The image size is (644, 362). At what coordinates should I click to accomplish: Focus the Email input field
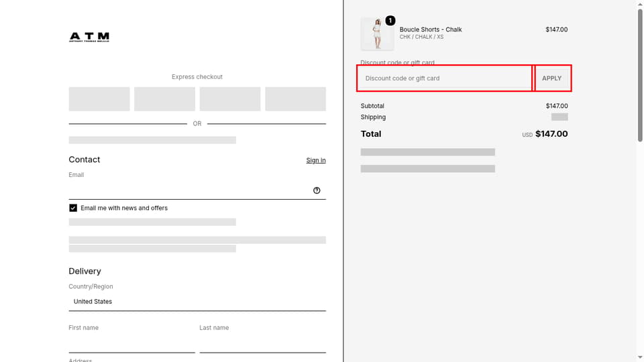(197, 190)
